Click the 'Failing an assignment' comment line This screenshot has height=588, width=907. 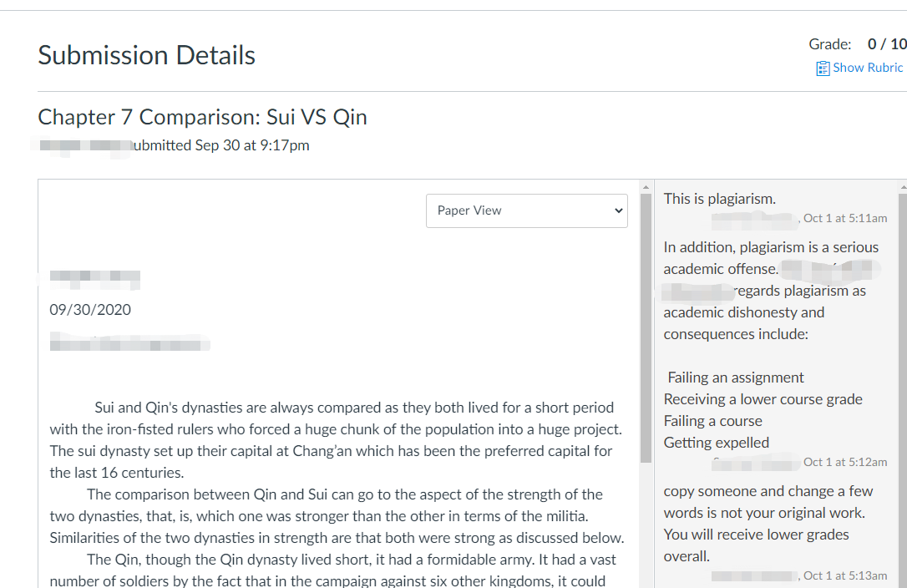[735, 378]
